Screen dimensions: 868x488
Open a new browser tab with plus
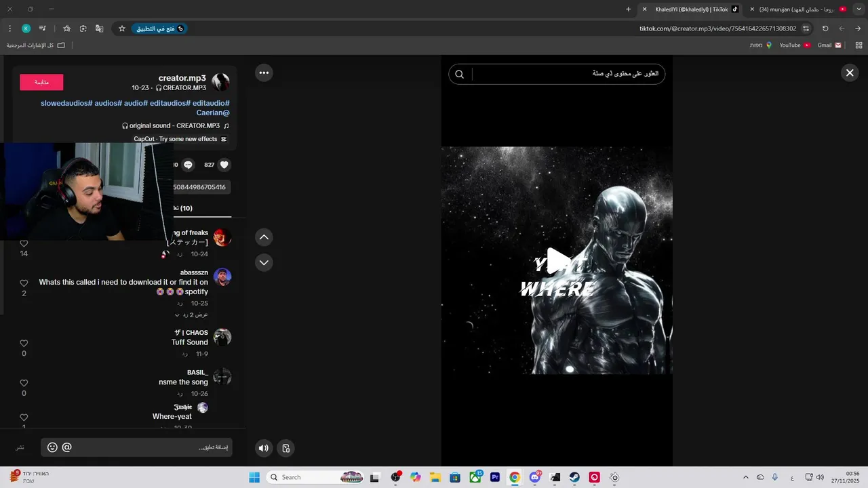[x=628, y=9]
